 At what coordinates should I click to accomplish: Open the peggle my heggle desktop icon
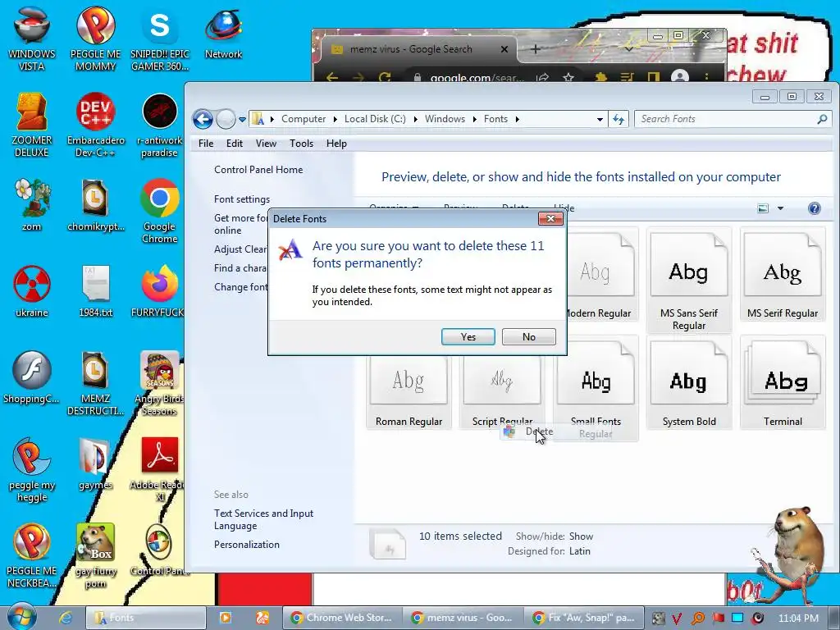pos(32,469)
